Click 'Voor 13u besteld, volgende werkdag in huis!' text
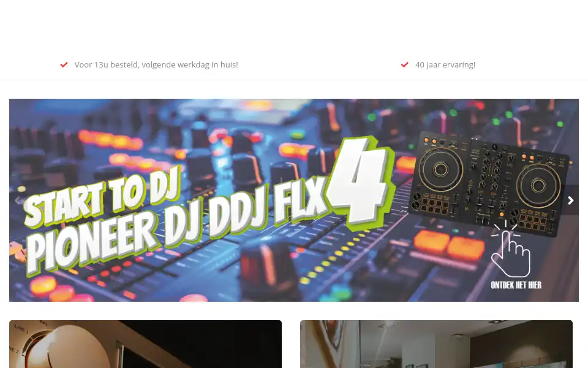588x368 pixels. pyautogui.click(x=156, y=64)
